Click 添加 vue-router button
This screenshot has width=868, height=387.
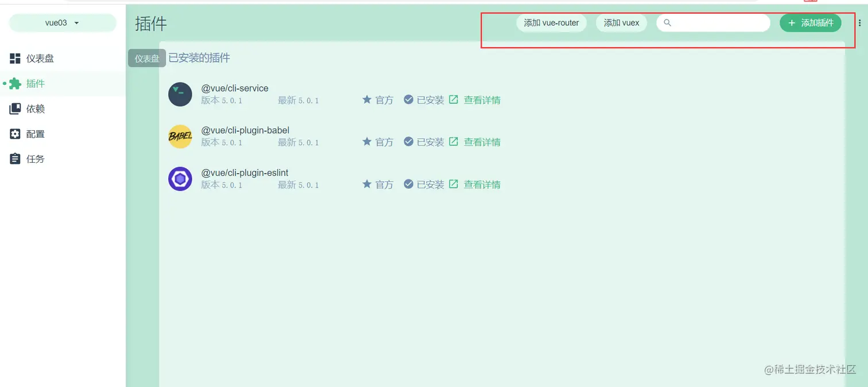tap(552, 23)
